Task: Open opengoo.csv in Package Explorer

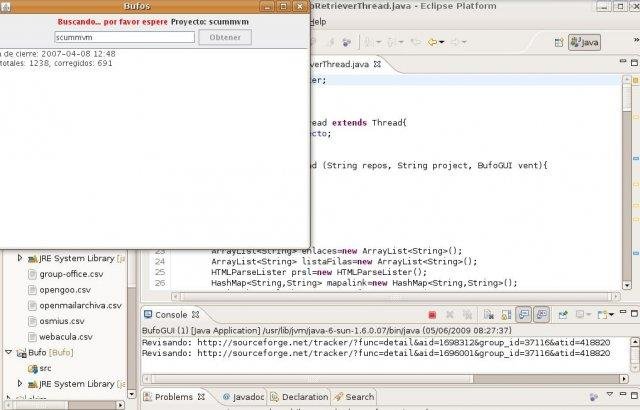Action: point(65,290)
